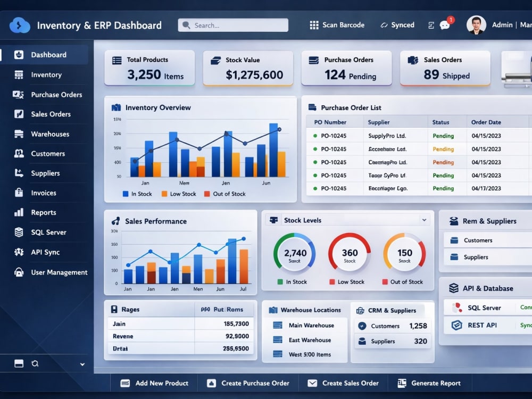Open Dashboard in the sidebar
The image size is (532, 399).
(x=45, y=55)
